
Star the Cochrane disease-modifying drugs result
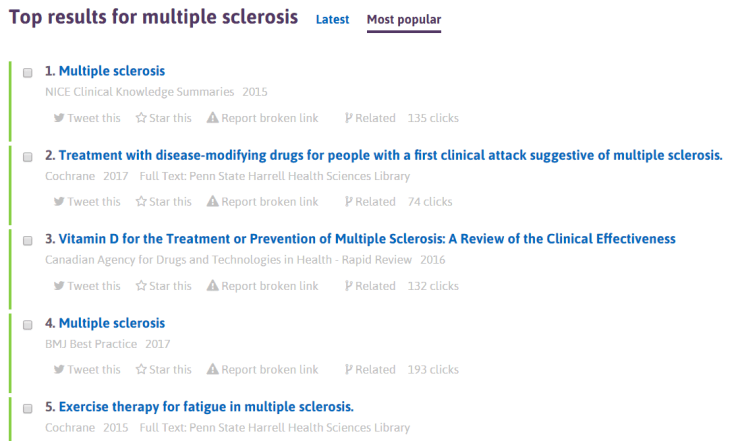tap(163, 202)
